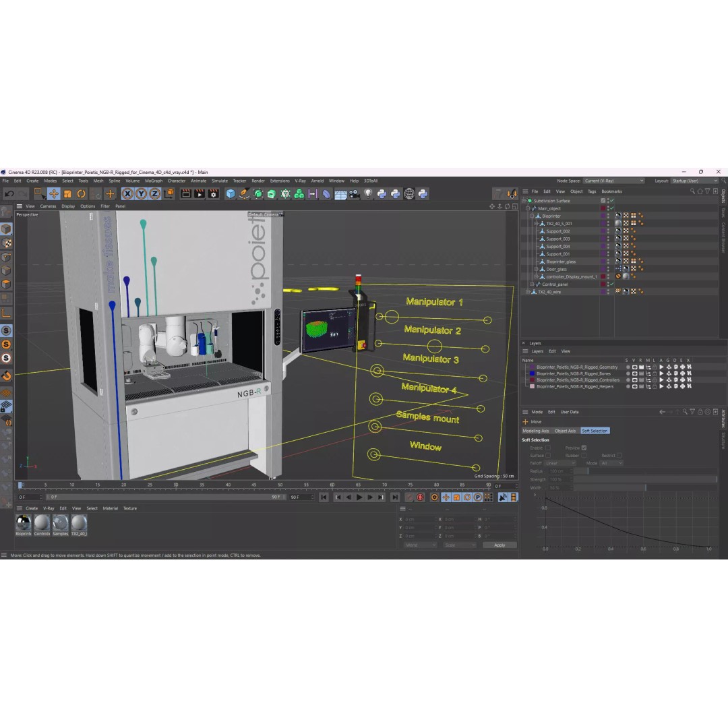Screen dimensions: 728x728
Task: Expand the Door_glass object
Action: click(x=537, y=269)
